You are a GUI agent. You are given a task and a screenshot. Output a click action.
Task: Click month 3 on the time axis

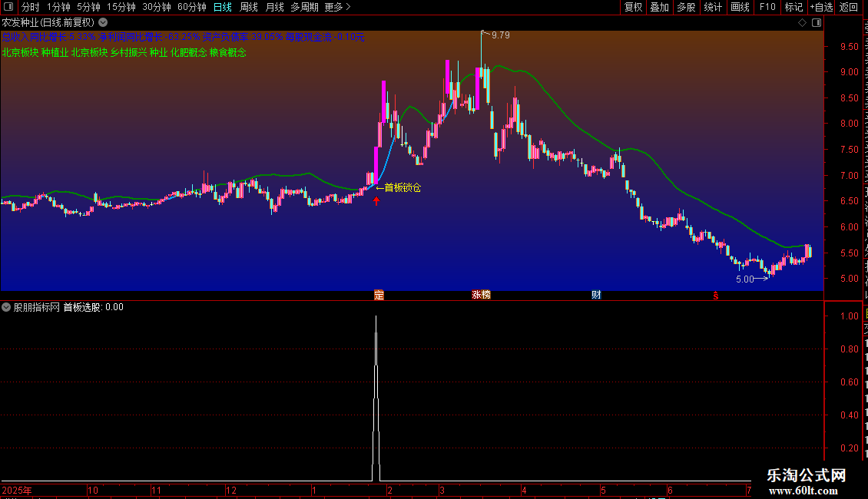[442, 490]
